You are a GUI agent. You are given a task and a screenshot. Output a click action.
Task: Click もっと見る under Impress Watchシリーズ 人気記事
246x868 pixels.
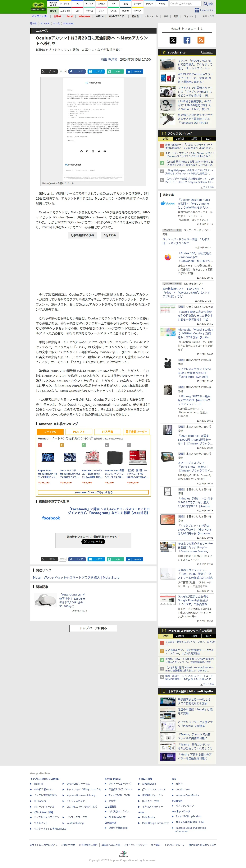pyautogui.click(x=207, y=684)
